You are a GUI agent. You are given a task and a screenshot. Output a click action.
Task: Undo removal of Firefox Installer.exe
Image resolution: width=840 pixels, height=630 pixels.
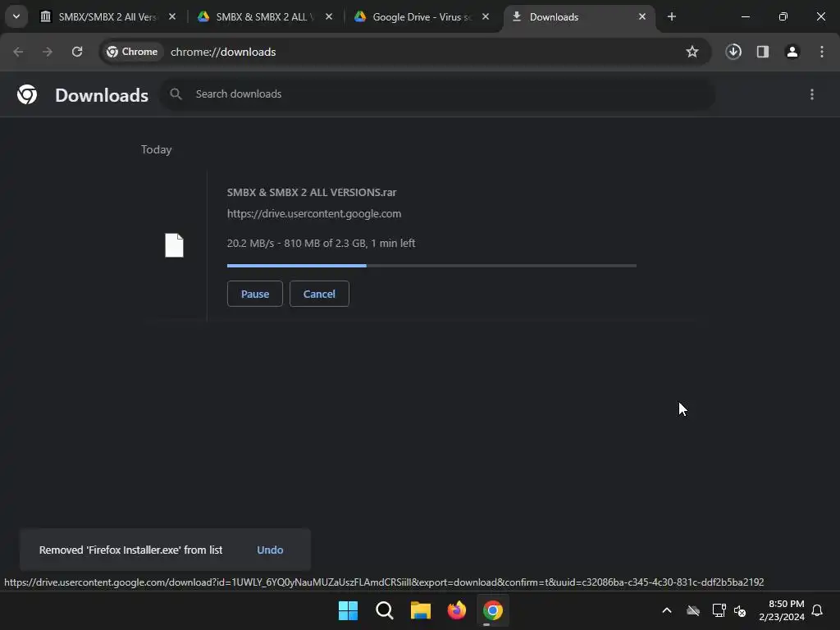270,550
